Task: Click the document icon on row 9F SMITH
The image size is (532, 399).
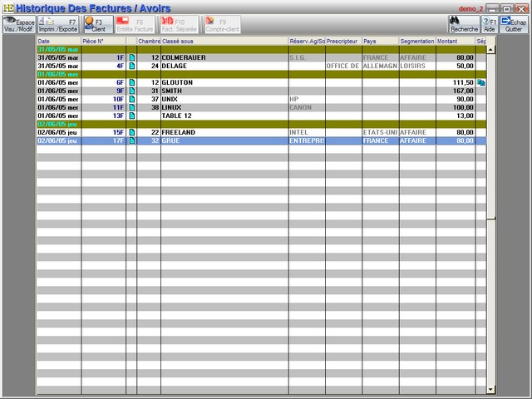Action: (131, 91)
